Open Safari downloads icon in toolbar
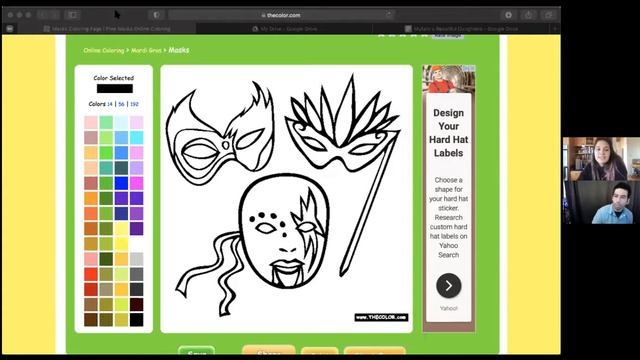 click(508, 15)
